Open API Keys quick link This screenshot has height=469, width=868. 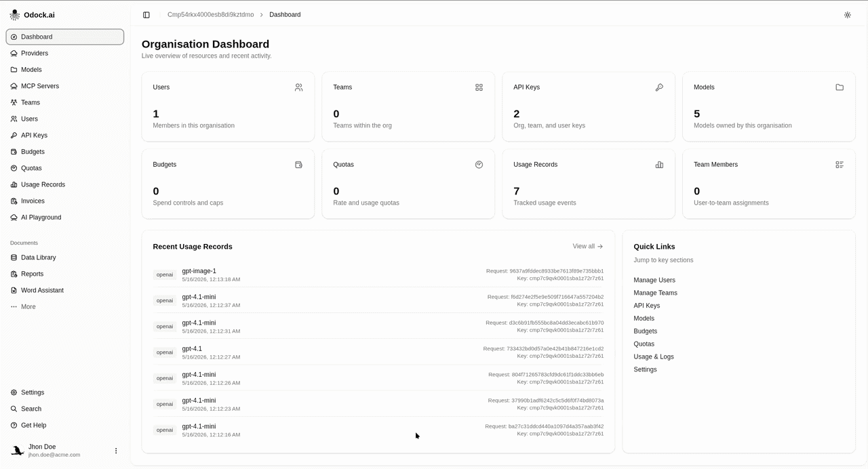click(647, 306)
